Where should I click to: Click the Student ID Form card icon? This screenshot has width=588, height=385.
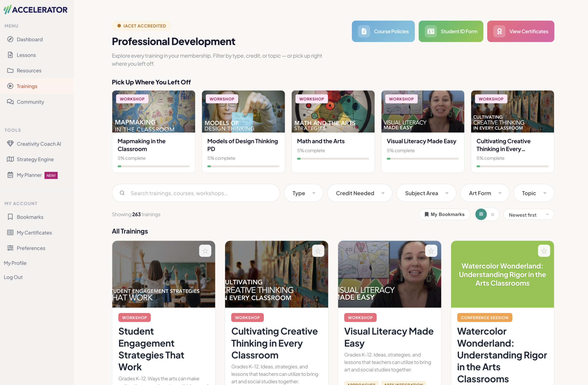point(431,31)
